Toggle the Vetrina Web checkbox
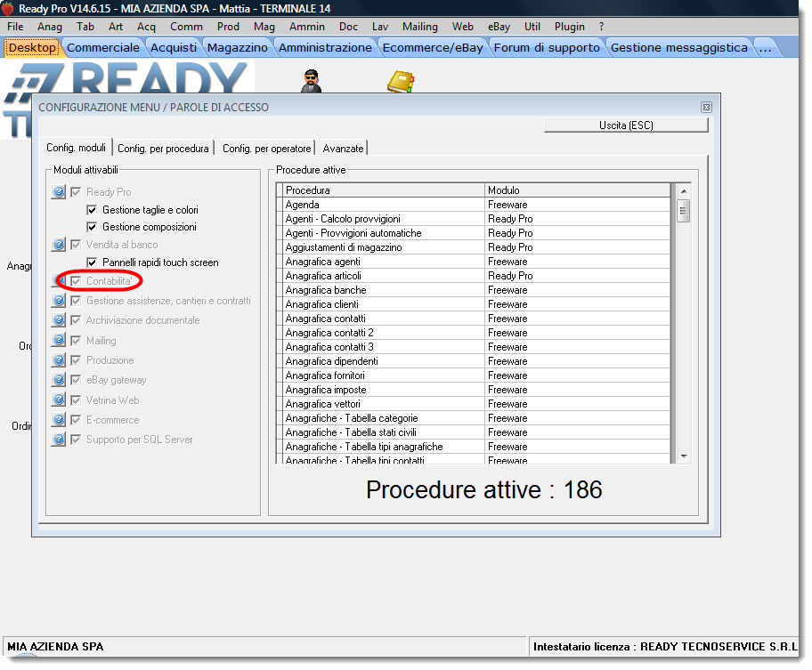This screenshot has height=670, width=812. [x=76, y=400]
